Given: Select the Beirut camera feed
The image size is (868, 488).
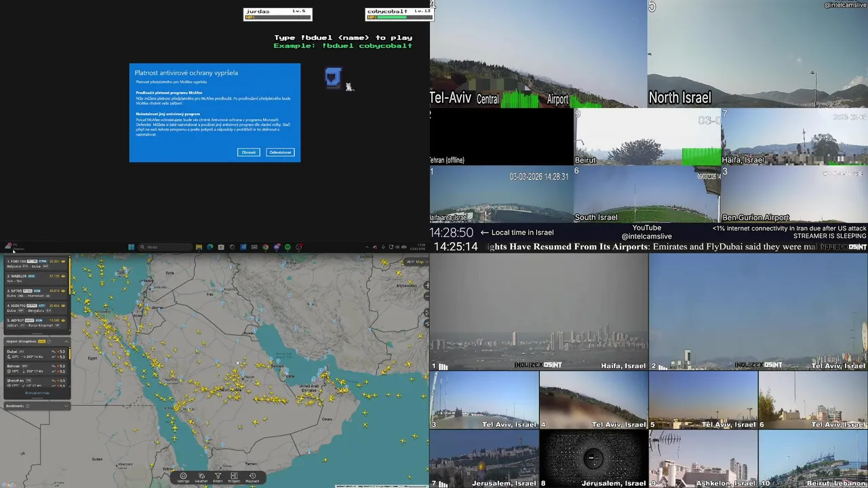Looking at the screenshot, I should click(647, 137).
